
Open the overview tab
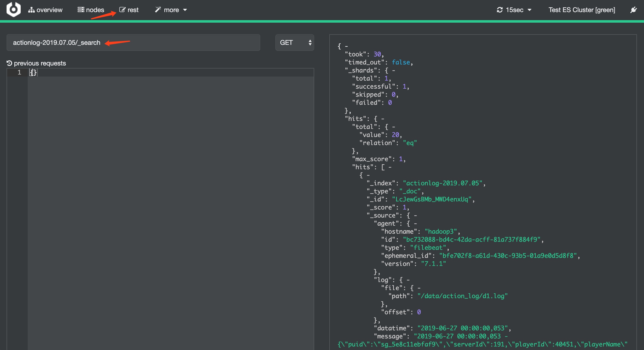click(x=45, y=10)
